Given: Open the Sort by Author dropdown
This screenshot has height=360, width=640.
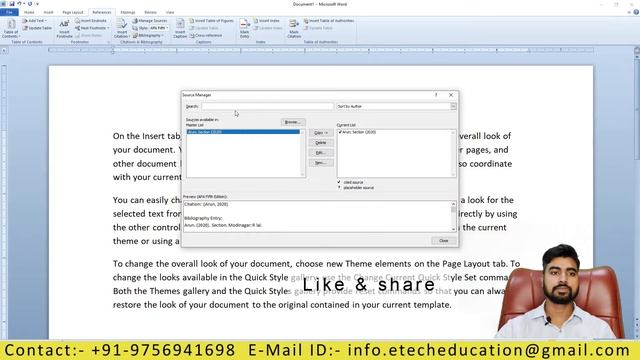Looking at the screenshot, I should point(453,106).
